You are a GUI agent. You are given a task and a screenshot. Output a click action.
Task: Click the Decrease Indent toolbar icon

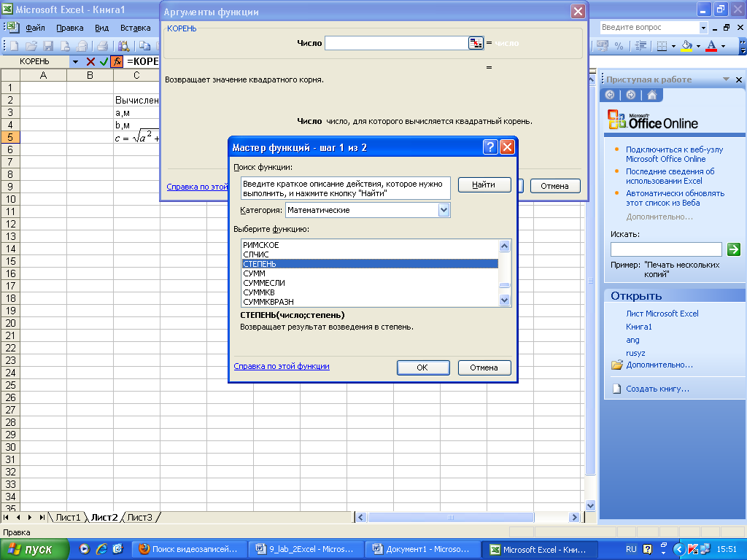(x=640, y=46)
